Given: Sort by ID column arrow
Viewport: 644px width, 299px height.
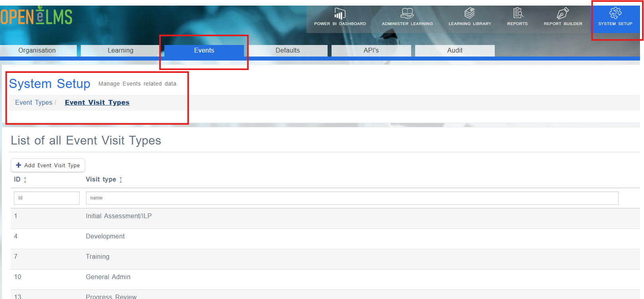Looking at the screenshot, I should [x=25, y=180].
